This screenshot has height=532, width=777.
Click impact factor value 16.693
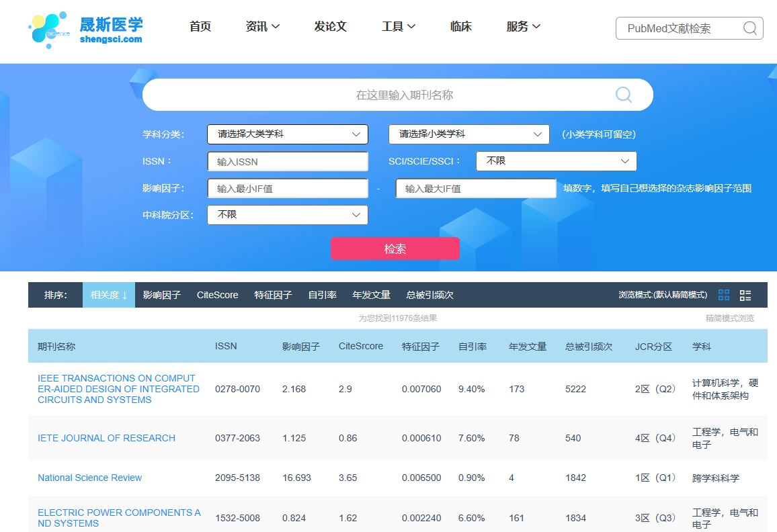click(x=296, y=478)
